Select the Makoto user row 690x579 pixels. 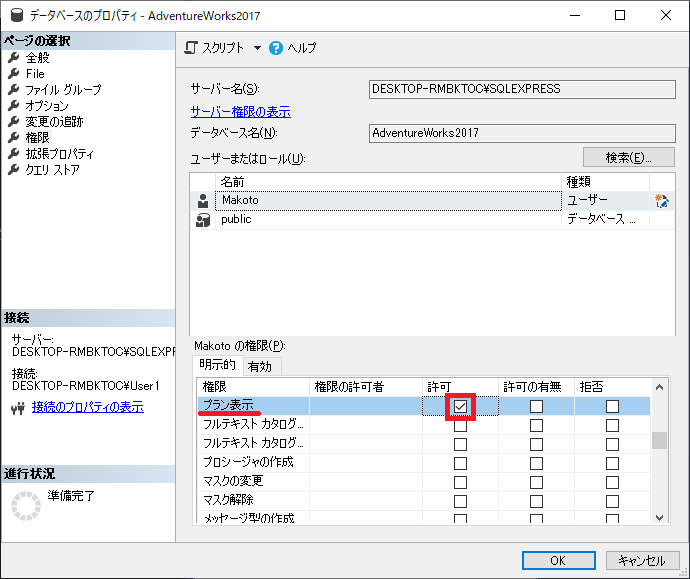click(x=432, y=201)
